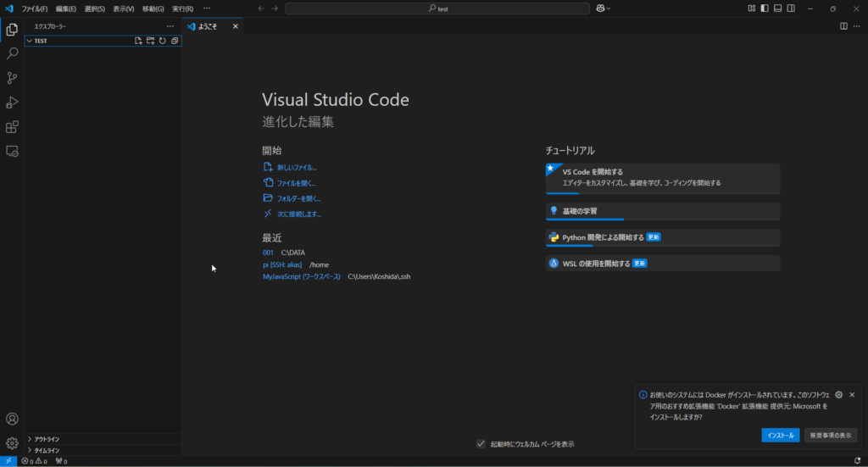The height and width of the screenshot is (467, 868).
Task: Click the 推奨事項の表示 button
Action: (831, 436)
